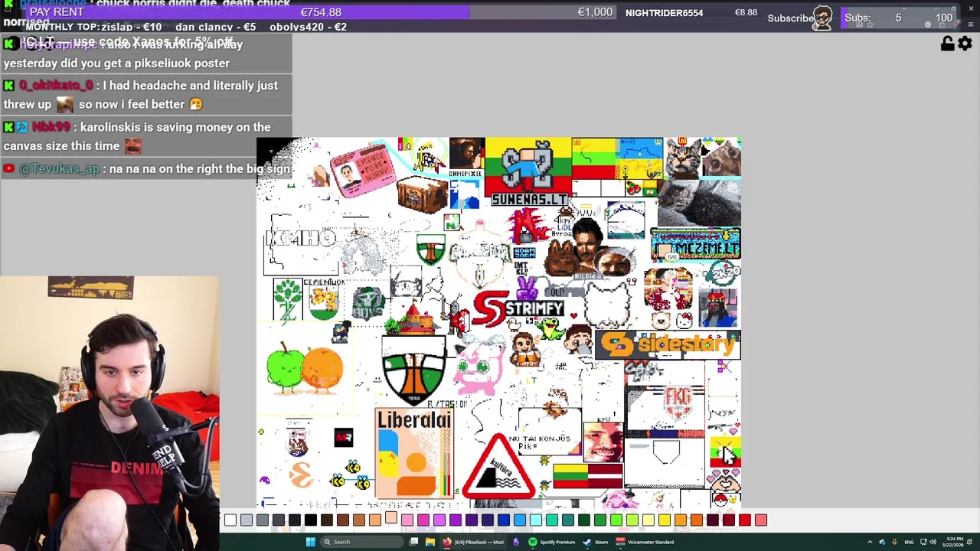This screenshot has height=551, width=980.
Task: Open Spotify Premium from taskbar
Action: (551, 542)
